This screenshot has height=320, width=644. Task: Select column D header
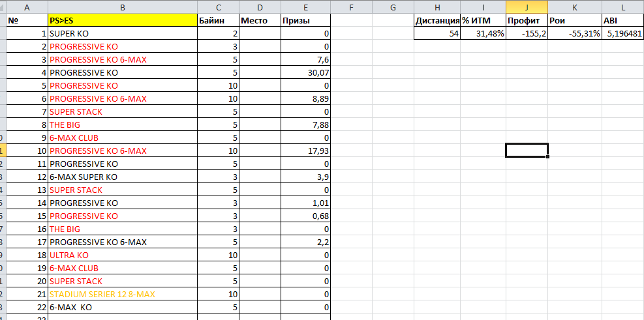tap(259, 7)
